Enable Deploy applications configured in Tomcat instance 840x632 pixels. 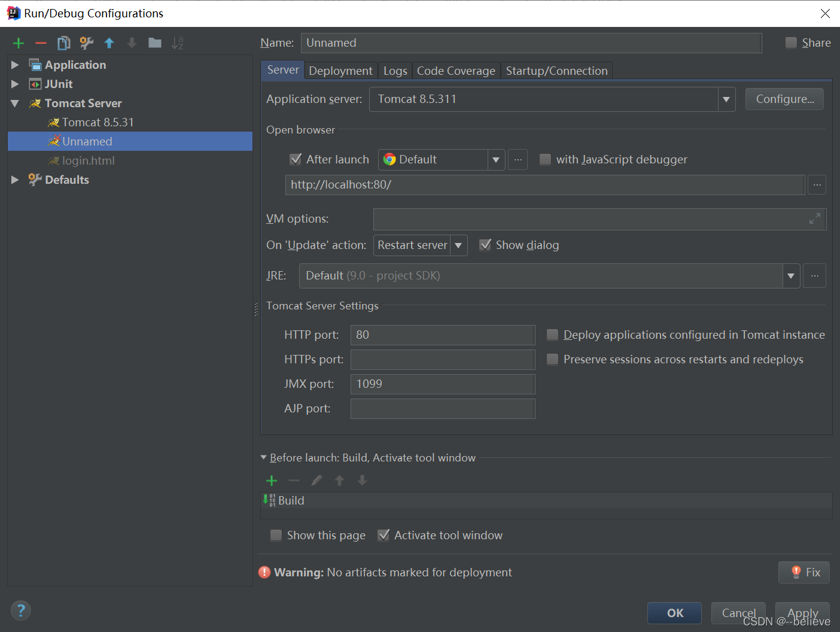pos(552,335)
